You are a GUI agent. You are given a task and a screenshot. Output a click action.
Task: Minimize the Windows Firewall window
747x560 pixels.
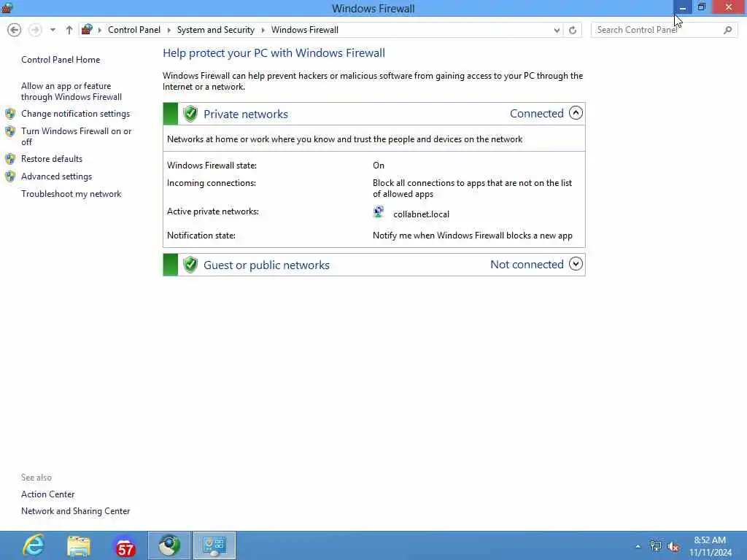(x=683, y=7)
